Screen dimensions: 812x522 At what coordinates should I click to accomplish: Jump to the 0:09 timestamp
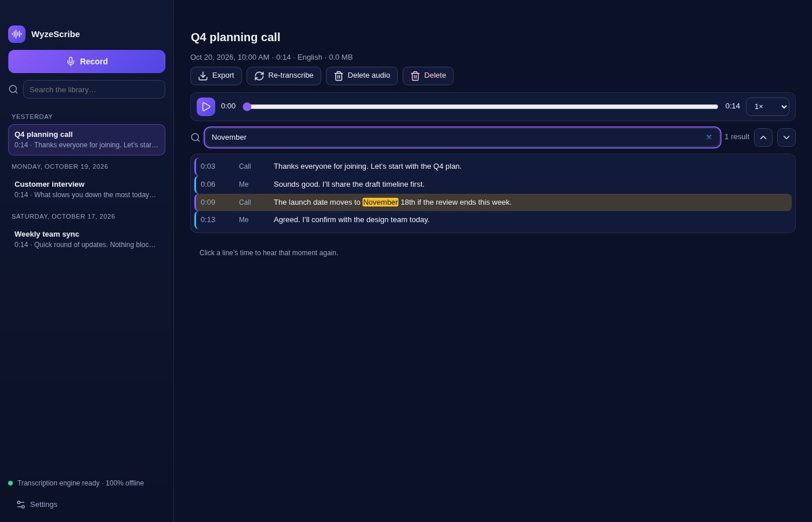208,202
